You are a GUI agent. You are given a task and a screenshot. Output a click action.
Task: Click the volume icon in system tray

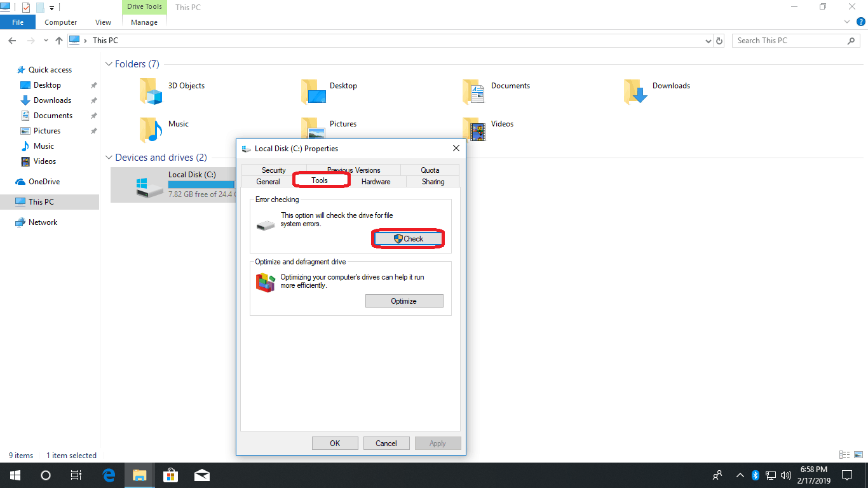click(x=786, y=475)
